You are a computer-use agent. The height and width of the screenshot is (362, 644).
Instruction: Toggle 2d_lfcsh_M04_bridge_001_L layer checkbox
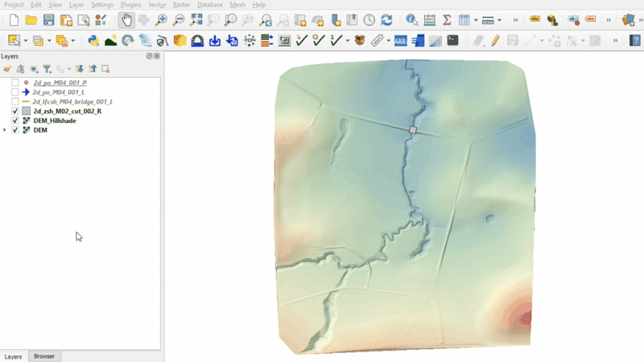[15, 102]
